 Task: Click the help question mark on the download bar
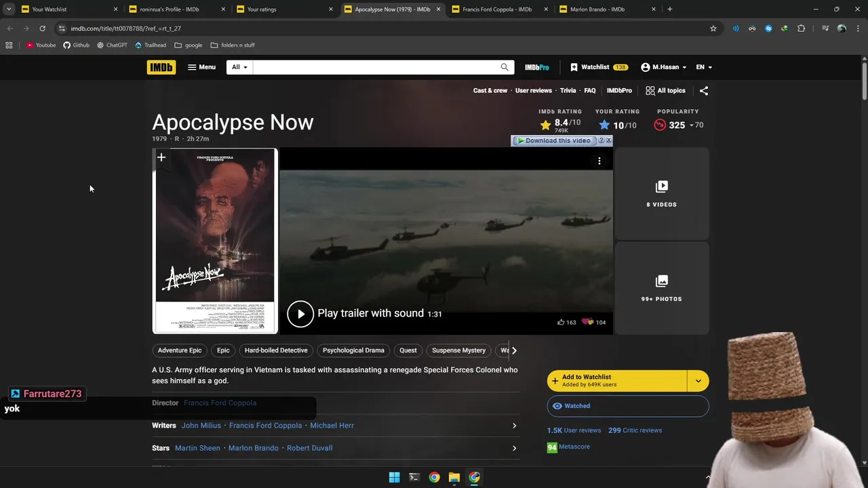pos(601,140)
